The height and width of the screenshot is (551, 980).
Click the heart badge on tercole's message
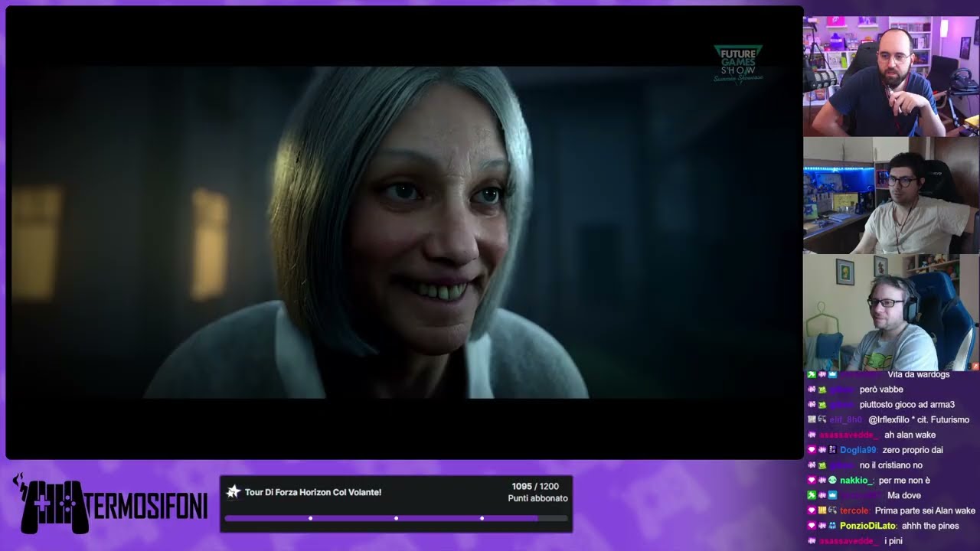coord(812,510)
